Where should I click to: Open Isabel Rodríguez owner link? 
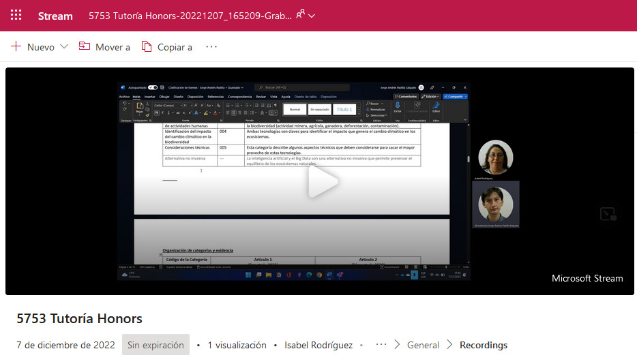(x=318, y=345)
